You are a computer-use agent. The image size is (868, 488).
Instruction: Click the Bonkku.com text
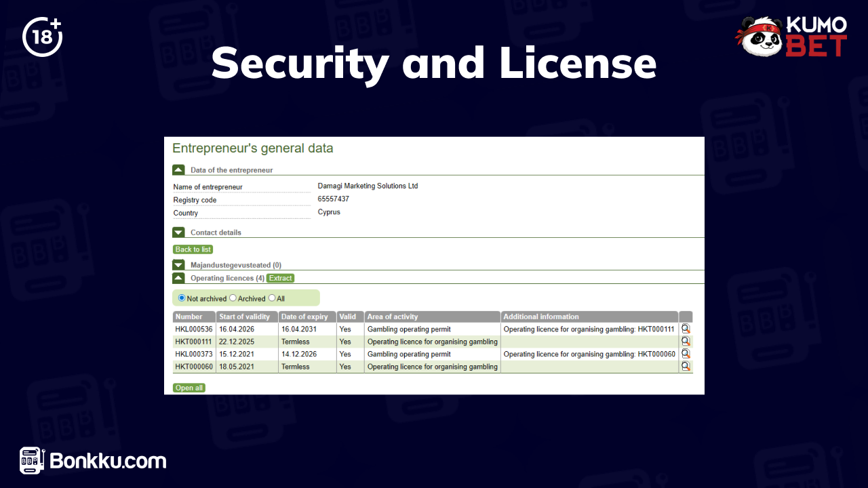(108, 461)
